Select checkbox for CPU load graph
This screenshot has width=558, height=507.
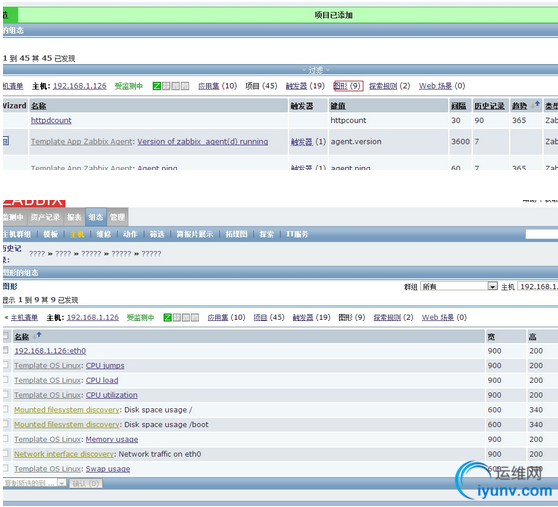6,380
